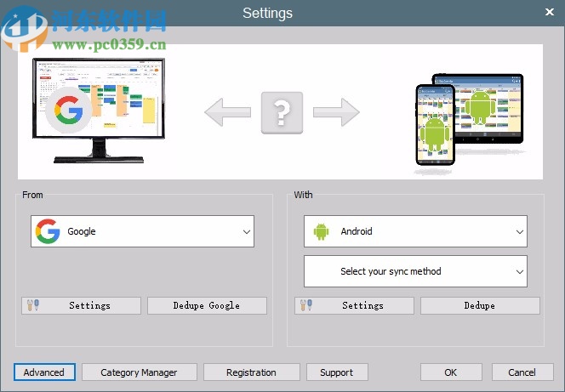Open the Category Manager
The image size is (565, 392).
pos(140,372)
